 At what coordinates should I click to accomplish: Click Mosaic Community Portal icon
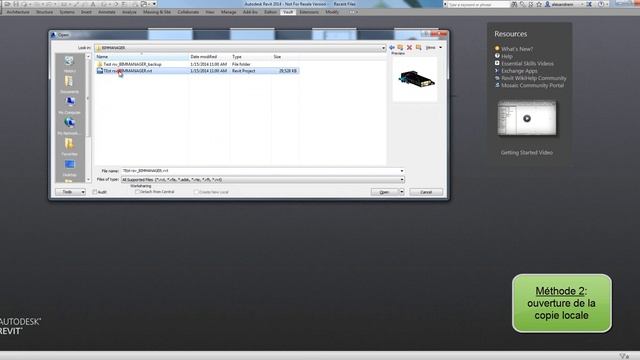[x=497, y=85]
